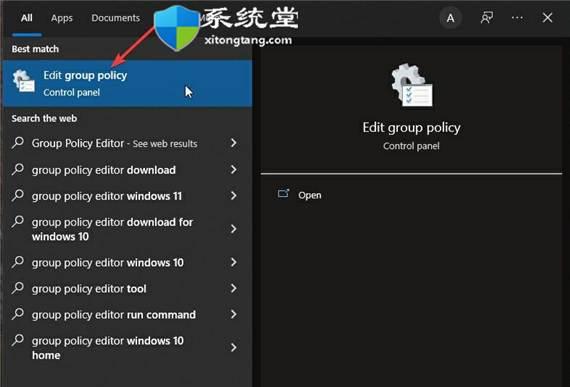Click the Control panel subtitle in preview pane
570x387 pixels.
coord(411,146)
